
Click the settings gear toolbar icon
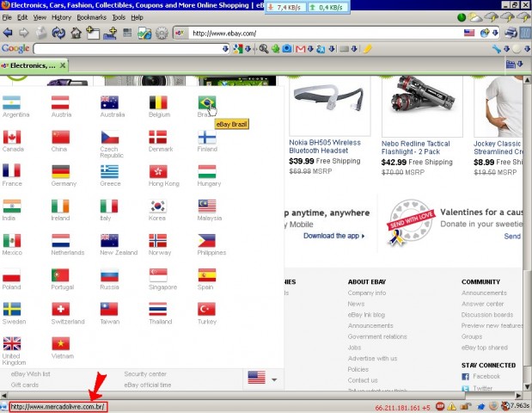[x=162, y=33]
